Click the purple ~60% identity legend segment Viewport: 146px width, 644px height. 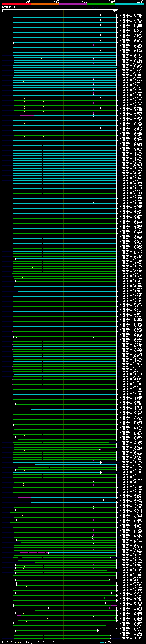click(x=73, y=4)
